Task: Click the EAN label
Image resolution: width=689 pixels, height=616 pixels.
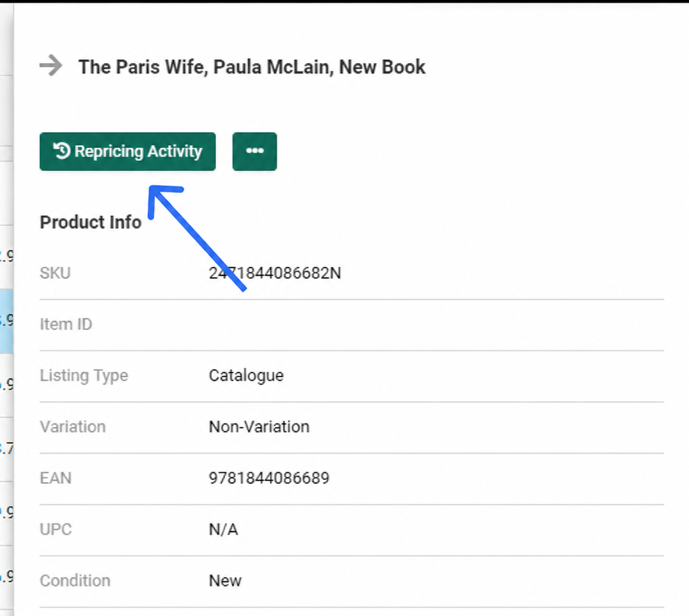Action: pyautogui.click(x=56, y=478)
